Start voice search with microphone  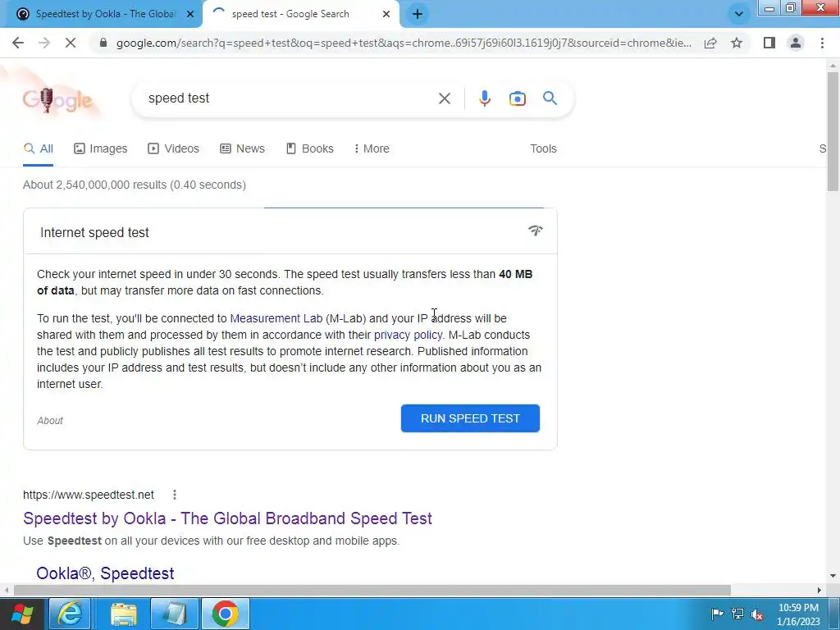tap(484, 98)
